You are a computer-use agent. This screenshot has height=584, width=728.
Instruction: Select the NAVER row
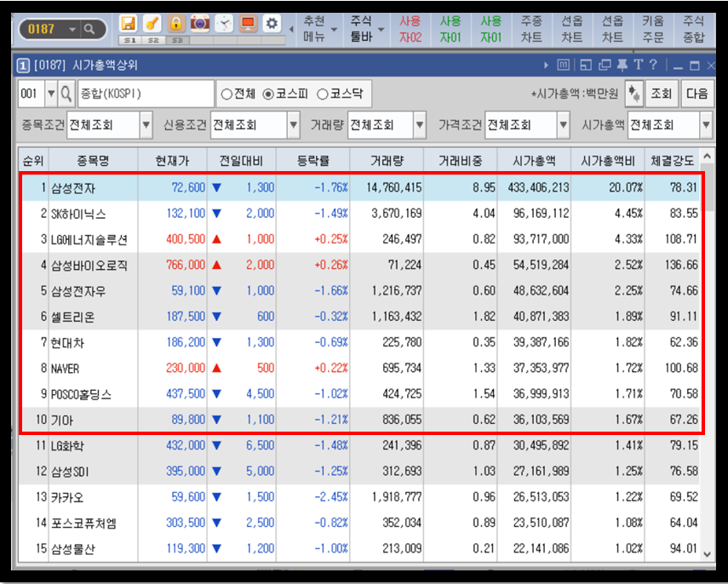pyautogui.click(x=361, y=368)
